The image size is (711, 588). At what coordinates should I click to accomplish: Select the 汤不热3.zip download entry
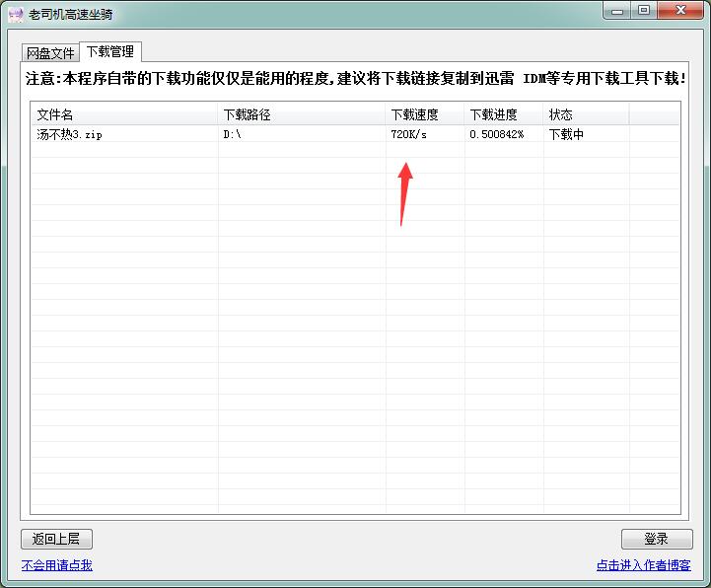[x=69, y=134]
